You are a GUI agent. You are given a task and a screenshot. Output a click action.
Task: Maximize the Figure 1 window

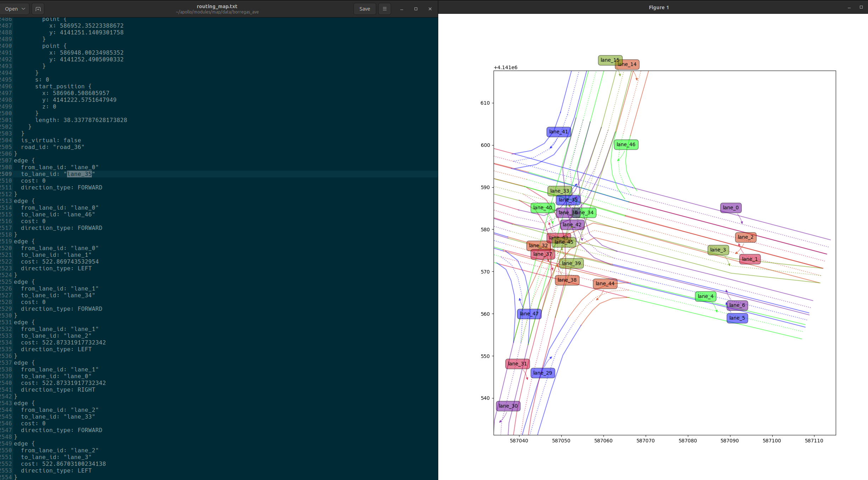point(861,7)
